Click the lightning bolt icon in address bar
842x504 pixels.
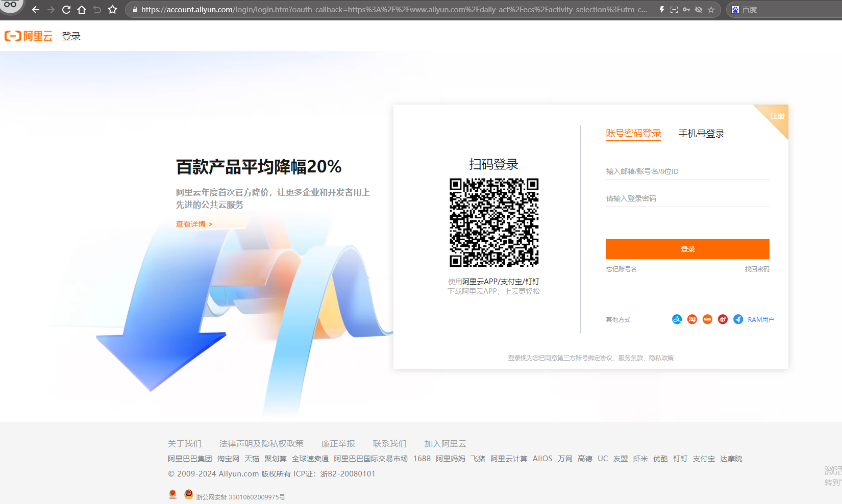click(x=662, y=10)
